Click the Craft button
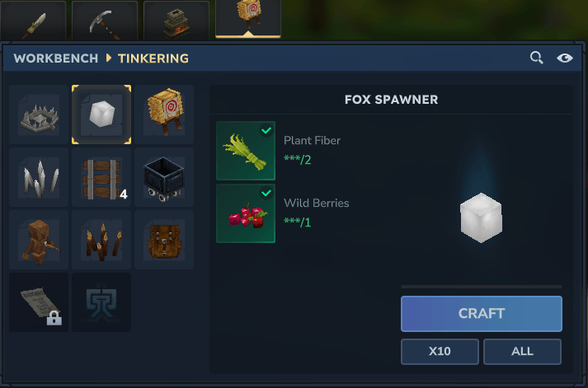 click(482, 314)
